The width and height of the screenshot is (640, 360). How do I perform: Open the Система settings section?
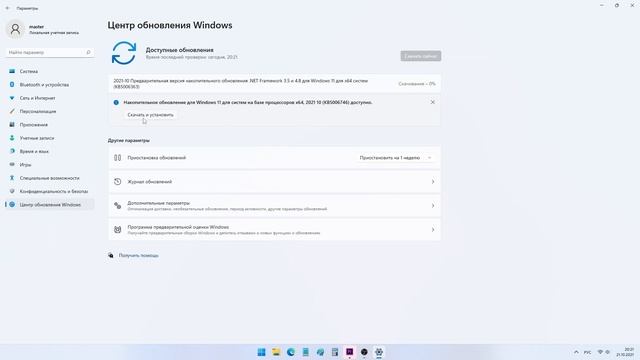[x=49, y=71]
